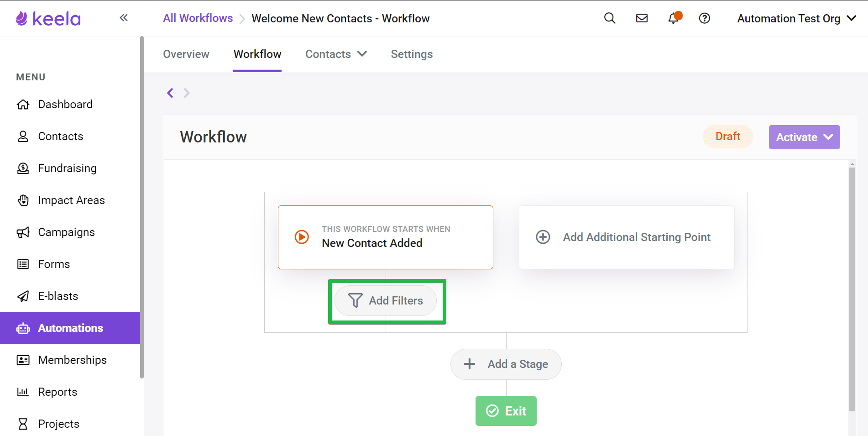Click the Forms list icon
This screenshot has width=868, height=436.
(23, 264)
